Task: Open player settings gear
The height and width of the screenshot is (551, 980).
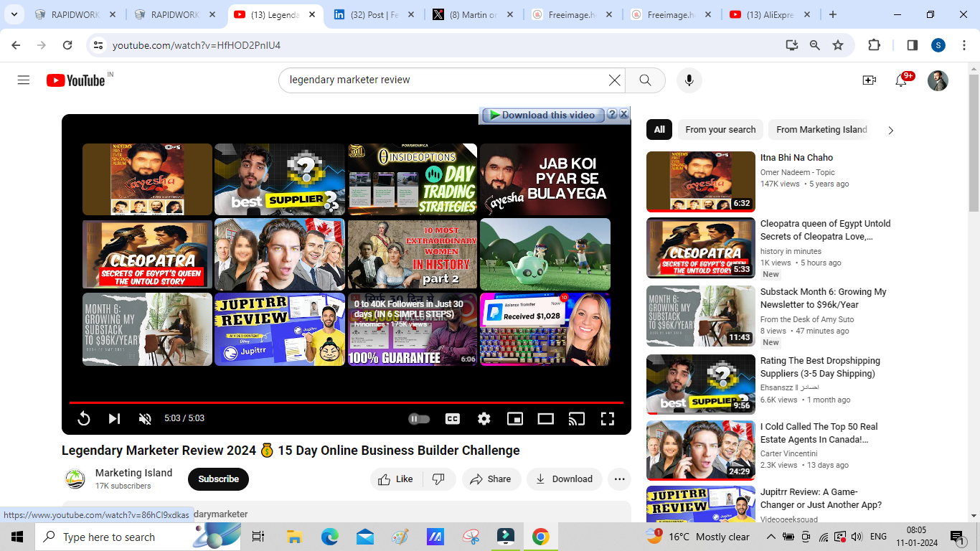Action: tap(484, 419)
